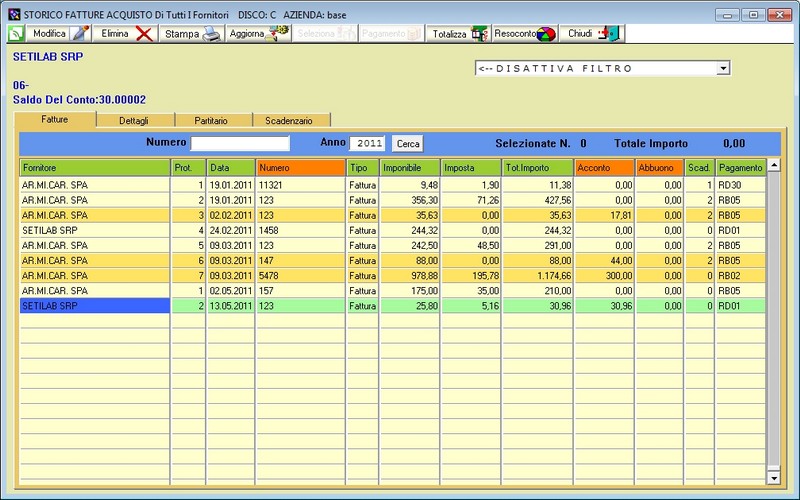Image resolution: width=800 pixels, height=500 pixels.
Task: Click the greyed Seleziona toolbar button
Action: (325, 34)
